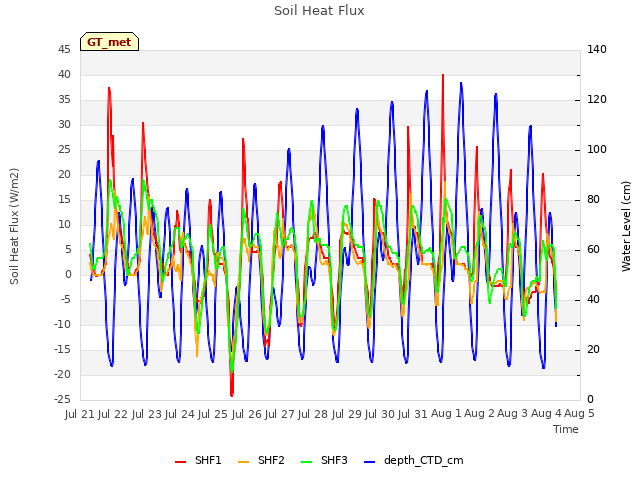Click the tallest blue depth peak on Aug 1
640x480 pixels.
461,83
